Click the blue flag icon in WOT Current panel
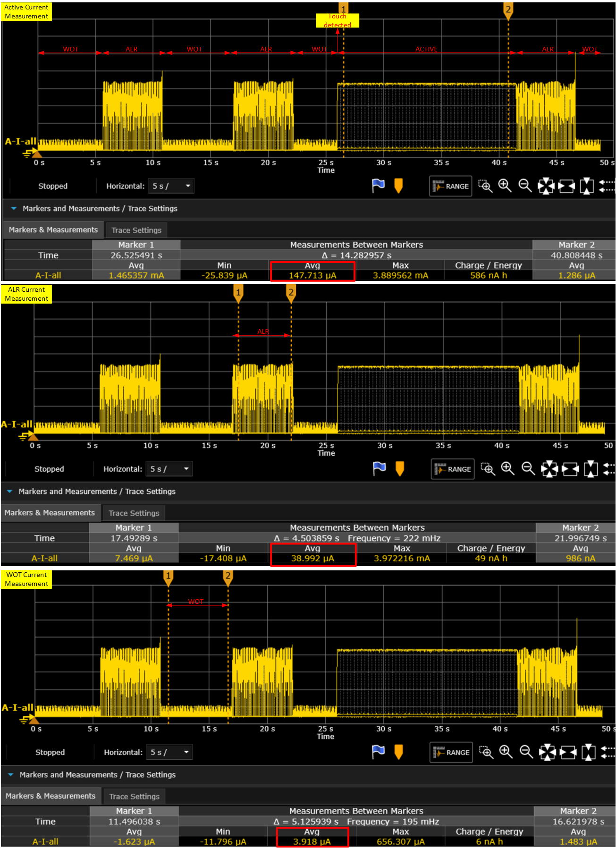This screenshot has width=616, height=848. pyautogui.click(x=378, y=752)
